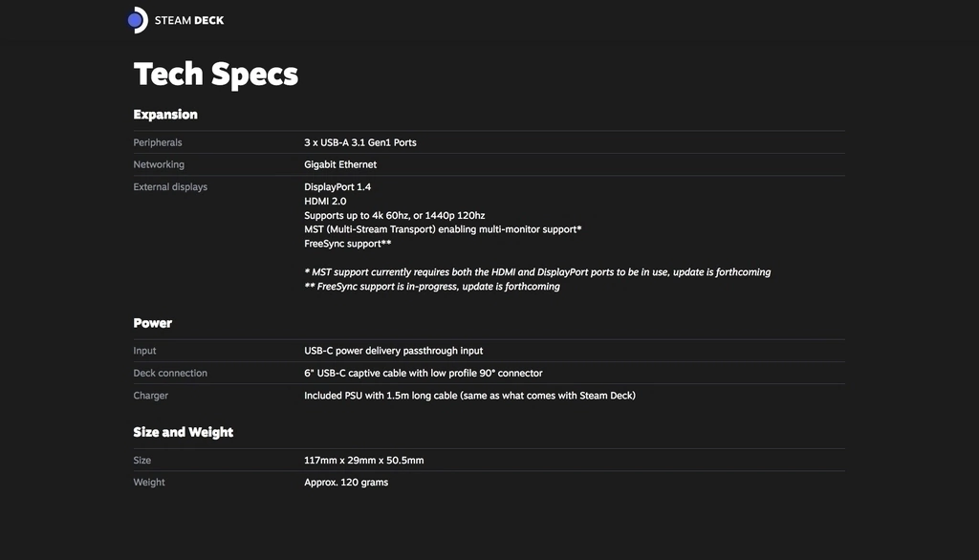Click the Networking row label
979x560 pixels.
coord(159,164)
